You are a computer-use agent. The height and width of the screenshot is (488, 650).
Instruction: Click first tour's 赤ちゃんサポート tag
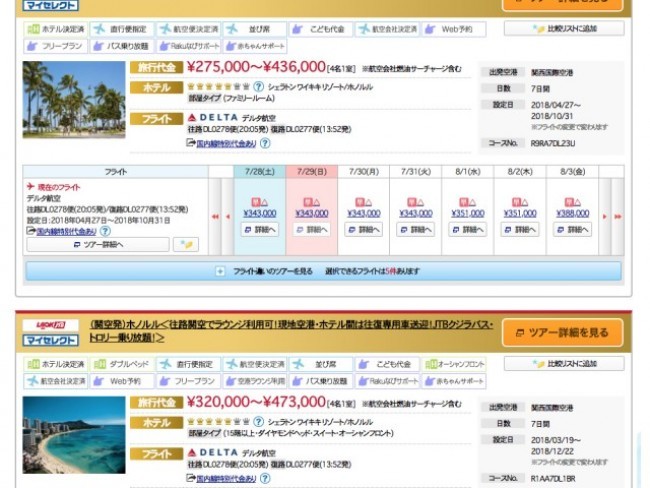[255, 46]
